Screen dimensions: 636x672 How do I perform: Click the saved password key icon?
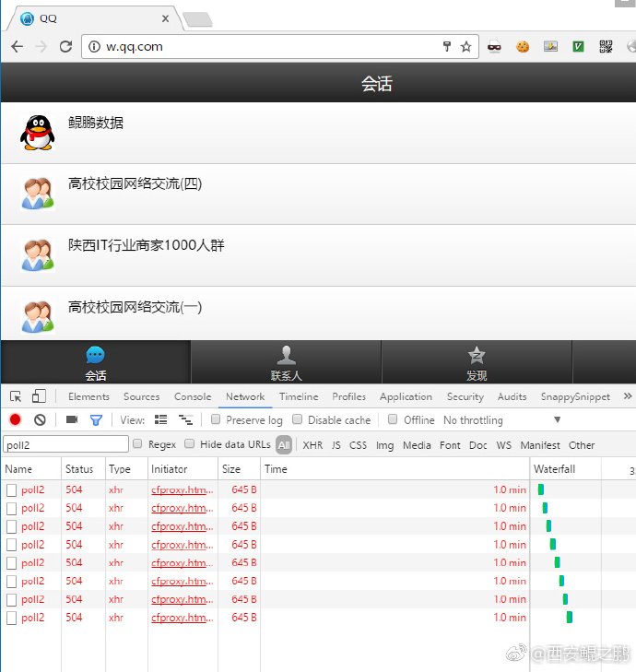447,46
